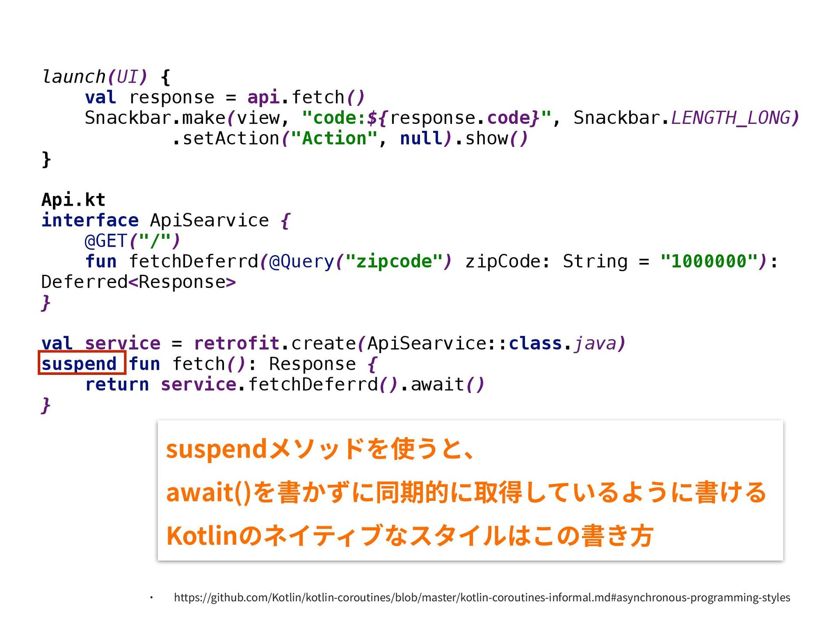Click the orange text line starting with suspendメソッド
The width and height of the screenshot is (840, 630).
click(x=320, y=449)
